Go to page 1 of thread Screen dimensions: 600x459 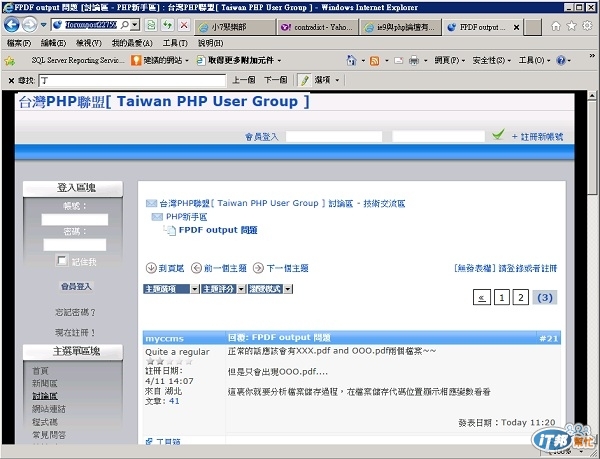tap(502, 297)
